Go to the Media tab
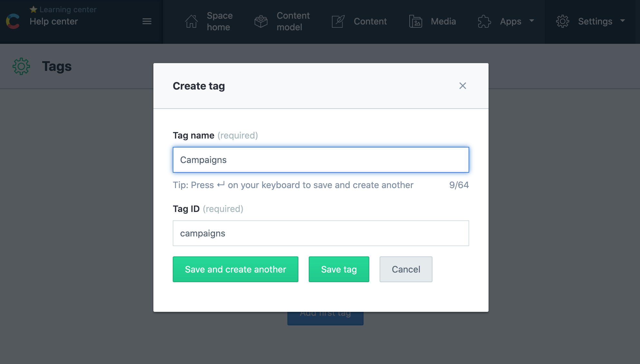The width and height of the screenshot is (640, 364). tap(443, 21)
